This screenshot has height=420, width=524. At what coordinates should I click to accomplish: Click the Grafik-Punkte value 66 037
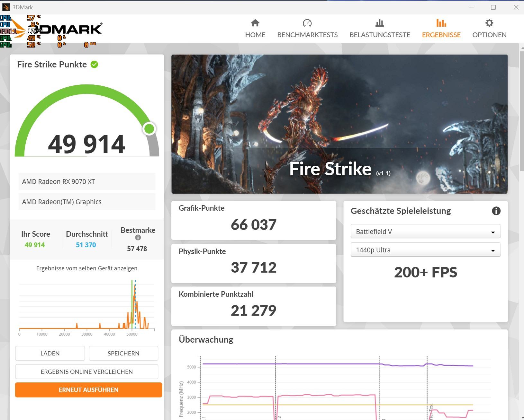(254, 225)
